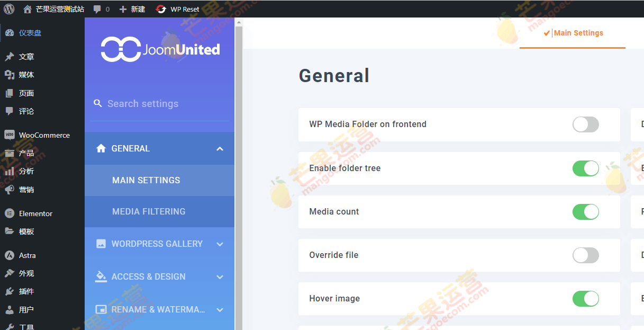Viewport: 644px width, 330px height.
Task: Open the 新建 (New) admin bar link
Action: tap(132, 9)
